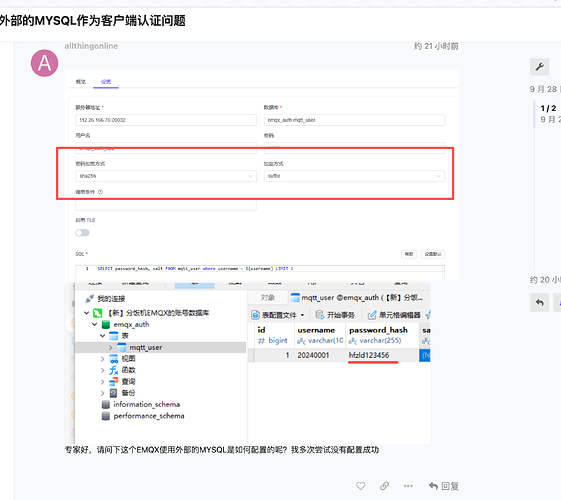Collapse the emqx_auth database node
The height and width of the screenshot is (500, 561).
click(94, 324)
